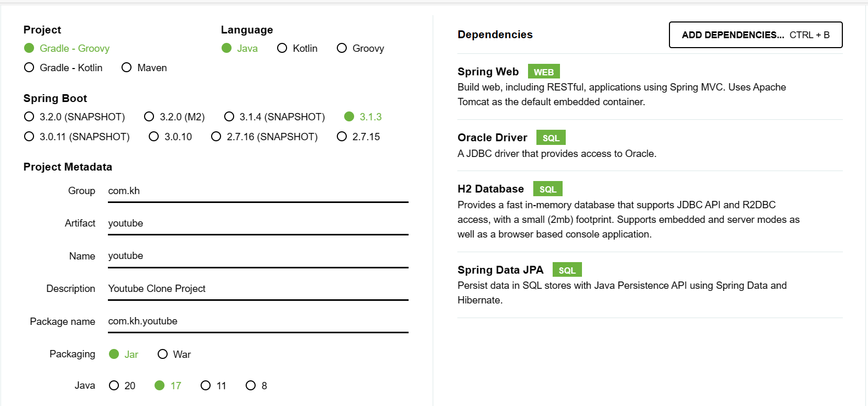Focus the Artifact text field
This screenshot has height=406, width=868.
258,223
